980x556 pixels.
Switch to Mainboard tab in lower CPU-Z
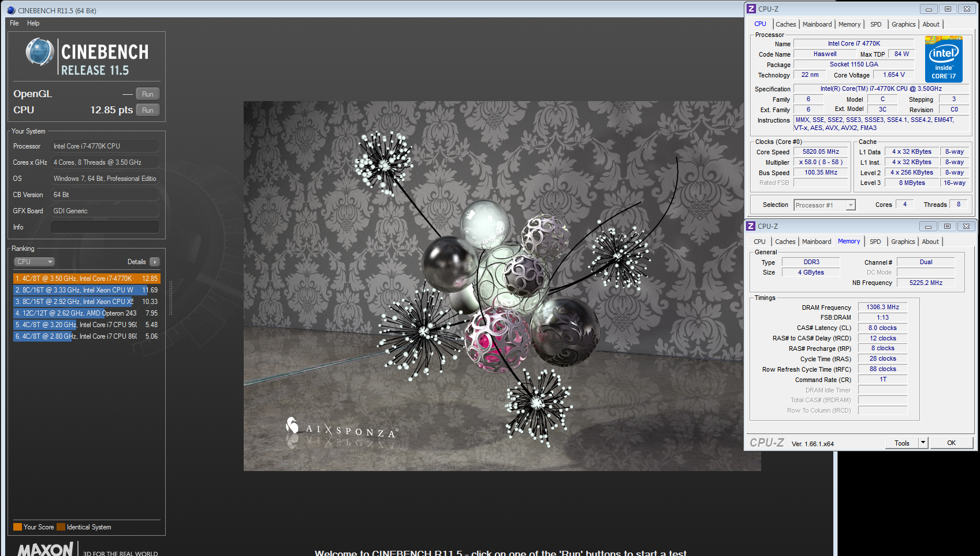(817, 242)
